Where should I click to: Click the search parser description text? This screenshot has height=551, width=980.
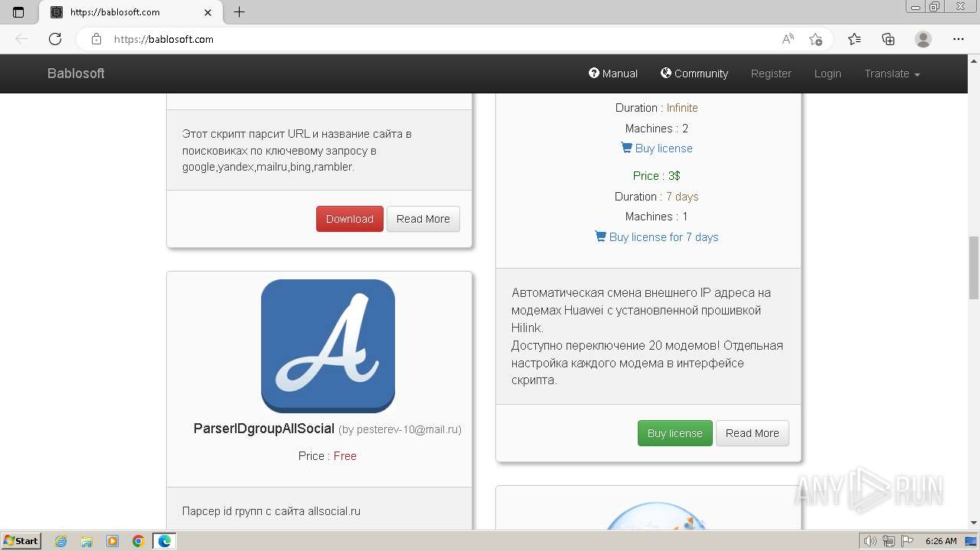297,150
